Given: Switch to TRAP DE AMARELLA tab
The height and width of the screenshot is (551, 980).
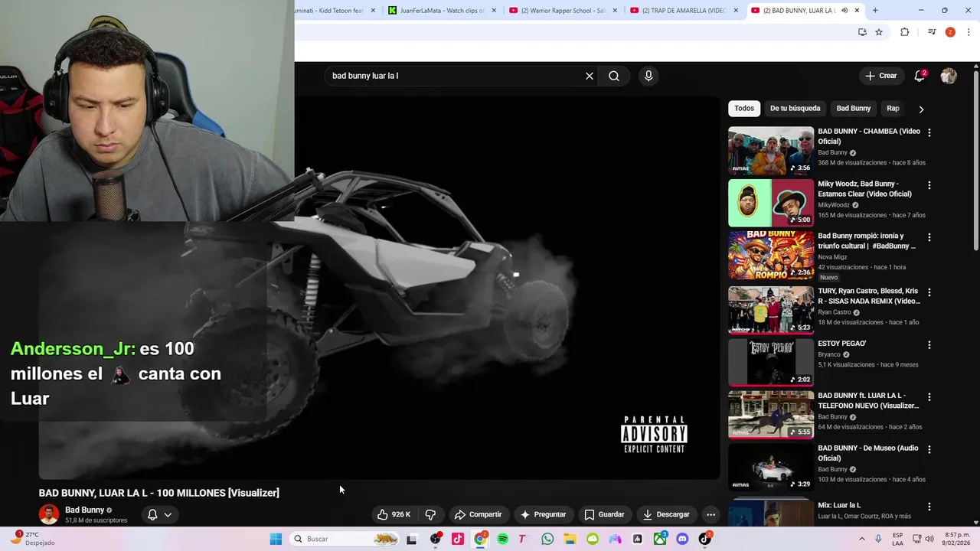Looking at the screenshot, I should [684, 11].
